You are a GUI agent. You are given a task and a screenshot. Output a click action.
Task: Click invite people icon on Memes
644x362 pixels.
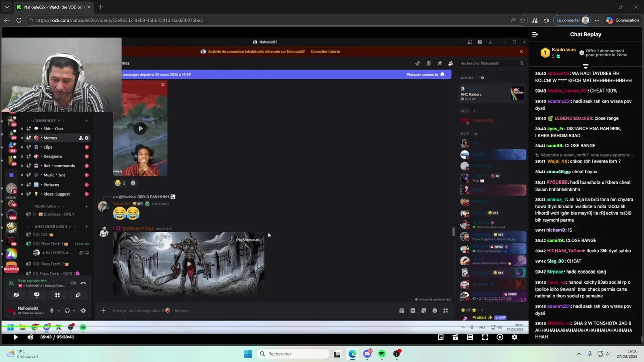pos(80,138)
